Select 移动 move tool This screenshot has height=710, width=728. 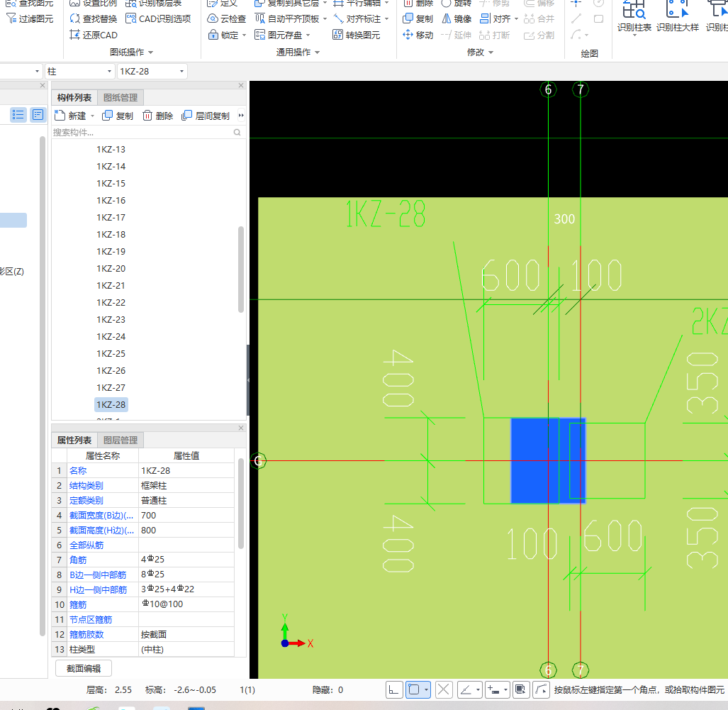(x=418, y=35)
